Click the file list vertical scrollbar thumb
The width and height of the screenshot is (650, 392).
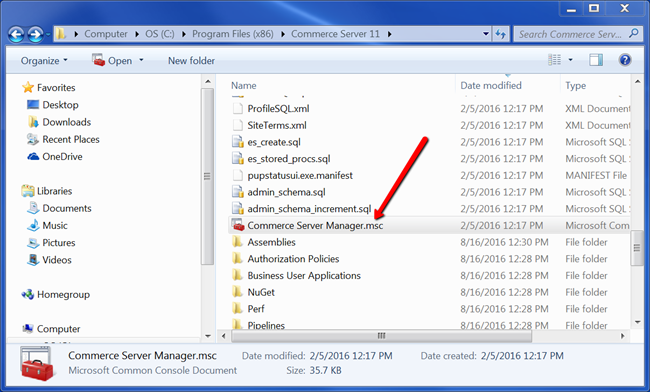[637, 248]
